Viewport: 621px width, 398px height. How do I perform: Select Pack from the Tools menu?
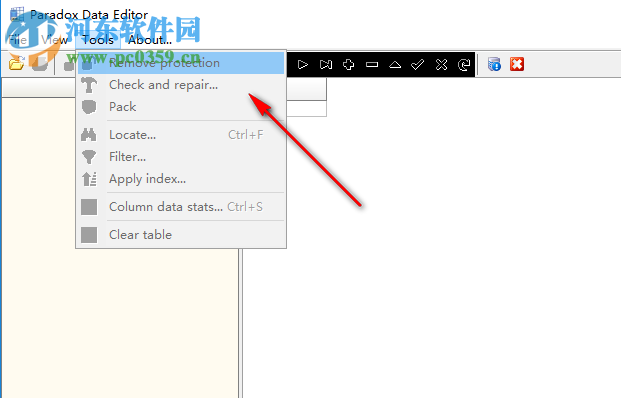pos(181,107)
